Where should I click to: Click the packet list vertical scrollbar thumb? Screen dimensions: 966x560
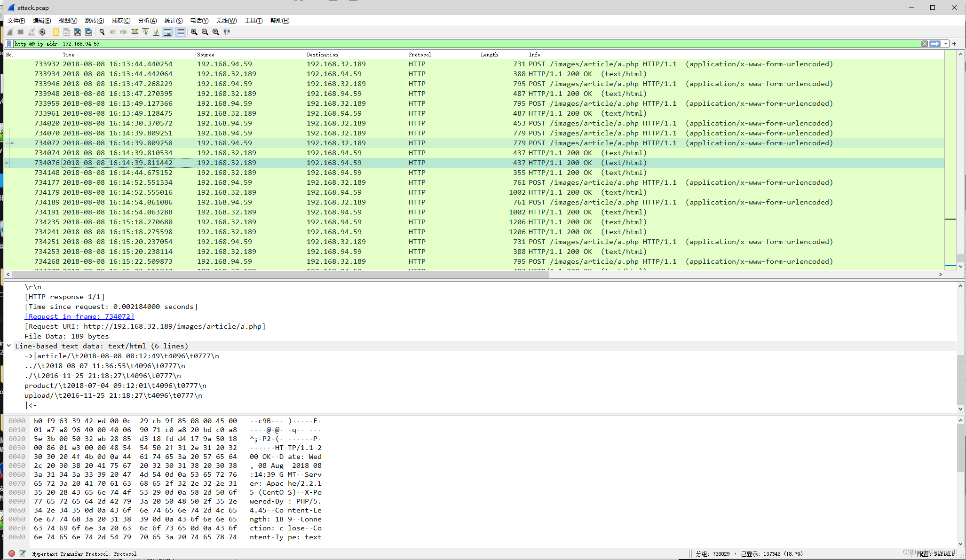pyautogui.click(x=961, y=258)
